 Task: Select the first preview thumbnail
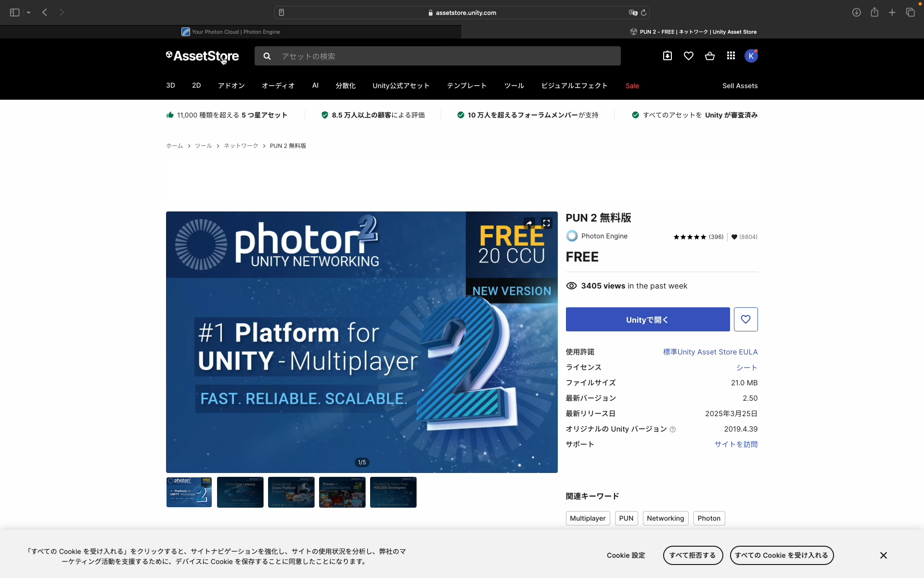[189, 492]
